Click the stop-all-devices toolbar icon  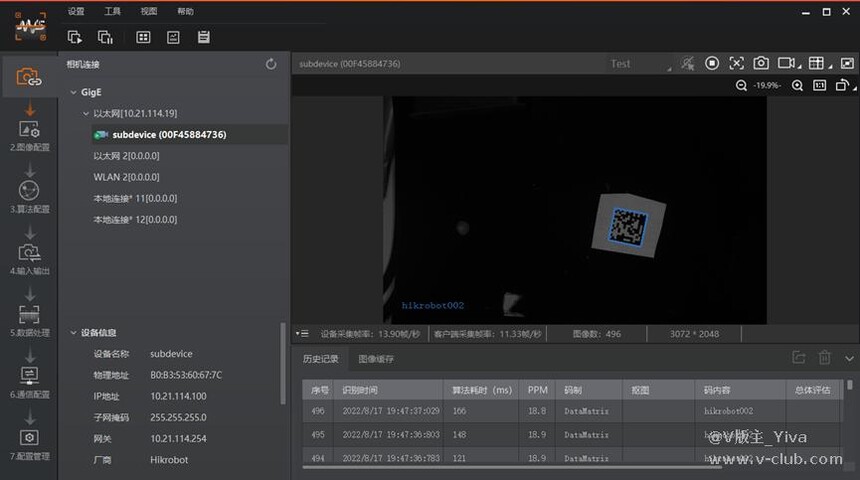(x=105, y=37)
